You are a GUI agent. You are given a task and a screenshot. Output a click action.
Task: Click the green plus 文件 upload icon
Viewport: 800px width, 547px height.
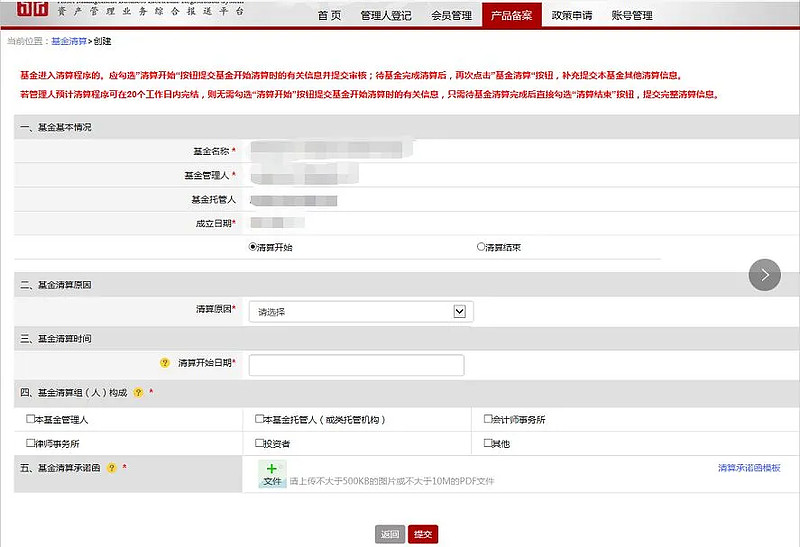(x=272, y=474)
